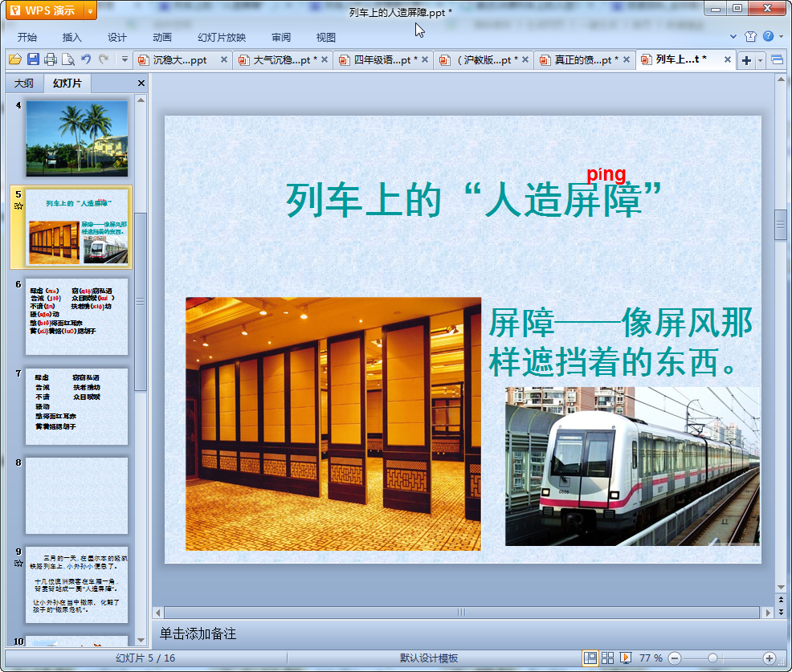The width and height of the screenshot is (792, 672).
Task: Close the (沪教版...pt document tab
Action: point(525,59)
